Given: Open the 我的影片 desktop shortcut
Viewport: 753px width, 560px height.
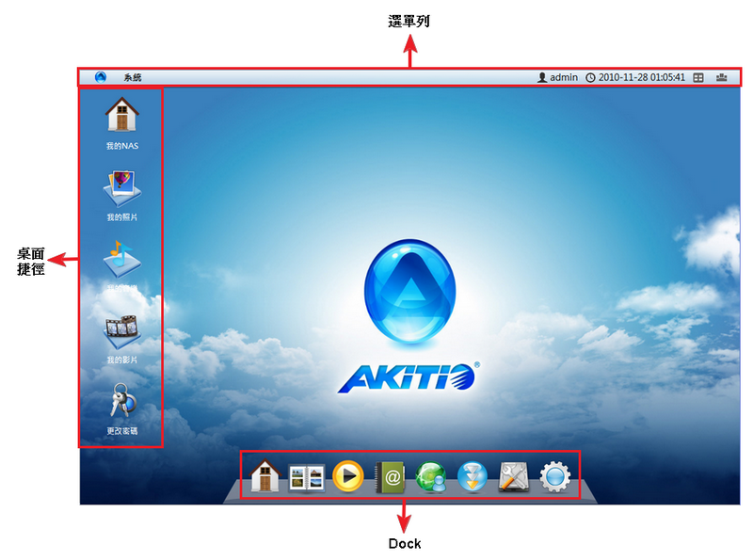Looking at the screenshot, I should [118, 328].
